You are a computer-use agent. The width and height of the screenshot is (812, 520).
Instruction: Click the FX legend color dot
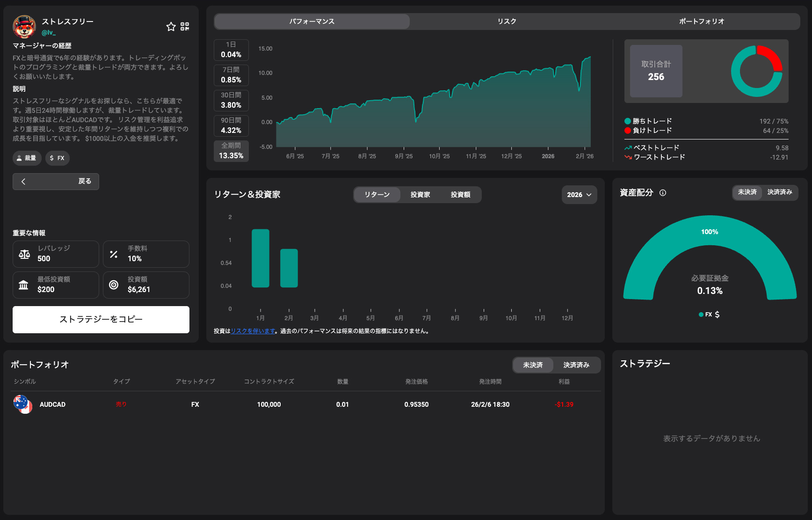701,315
